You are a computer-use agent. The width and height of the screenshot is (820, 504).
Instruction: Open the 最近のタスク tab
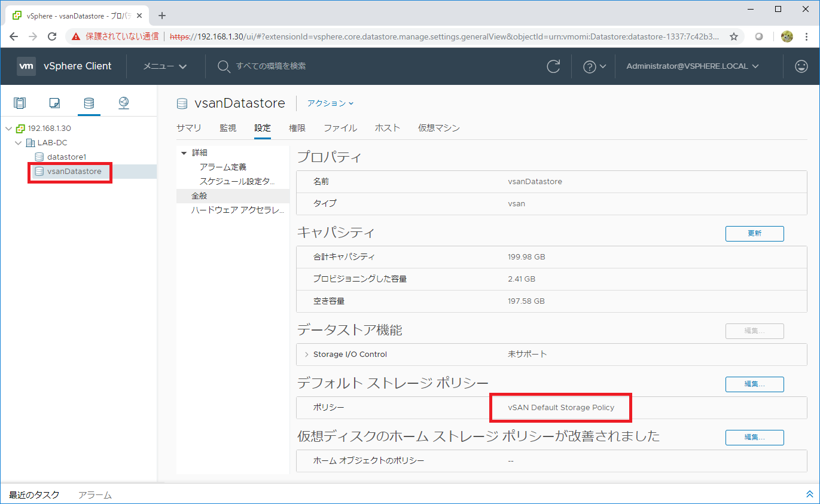tap(34, 494)
